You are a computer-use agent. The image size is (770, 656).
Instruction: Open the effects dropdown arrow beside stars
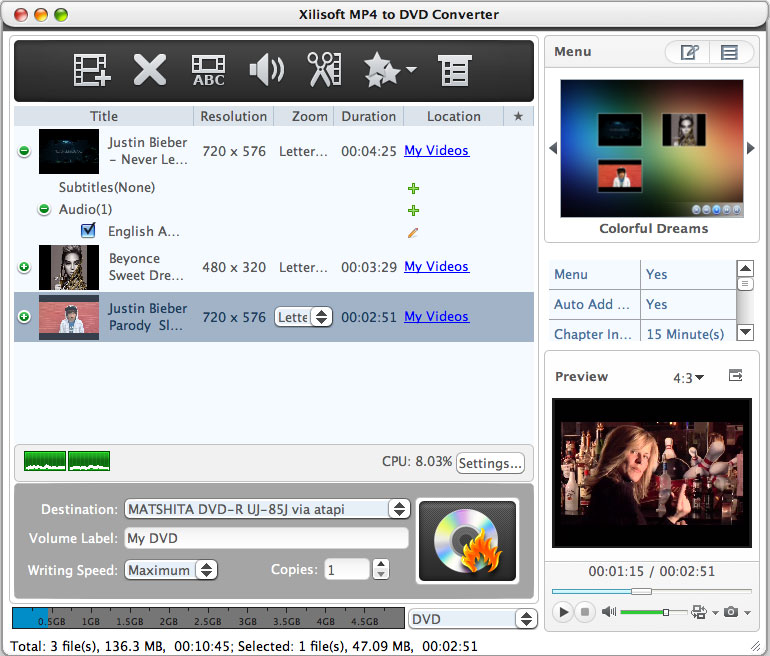click(412, 69)
